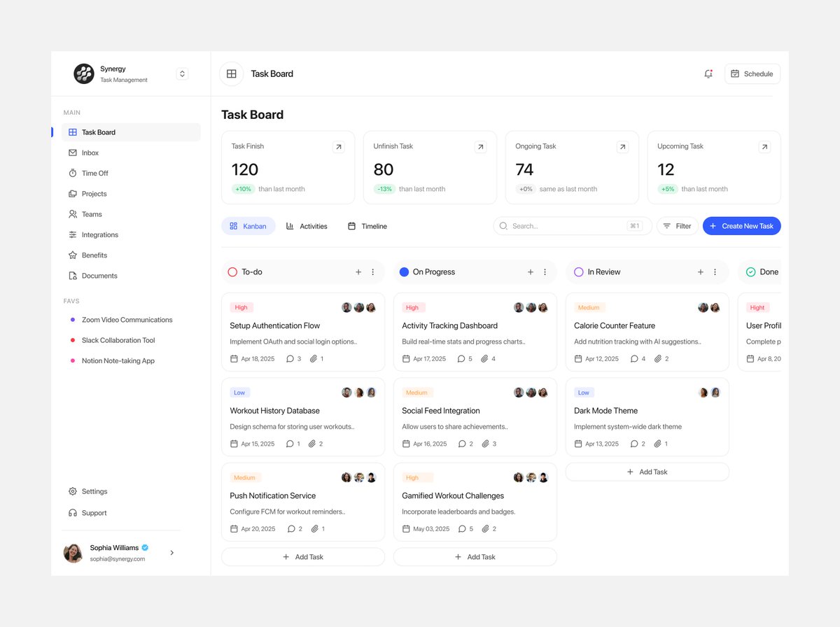
Task: Click Add Task under In Review column
Action: pyautogui.click(x=647, y=472)
